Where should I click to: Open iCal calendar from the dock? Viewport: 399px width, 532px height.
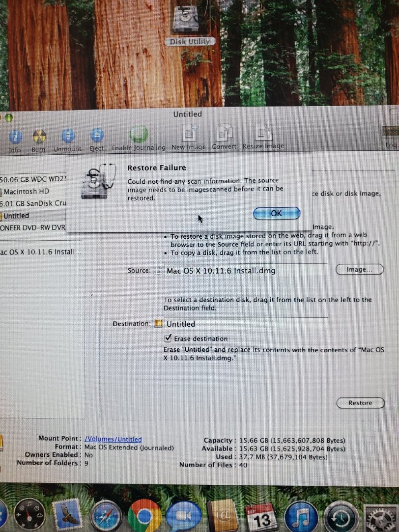coord(262,517)
